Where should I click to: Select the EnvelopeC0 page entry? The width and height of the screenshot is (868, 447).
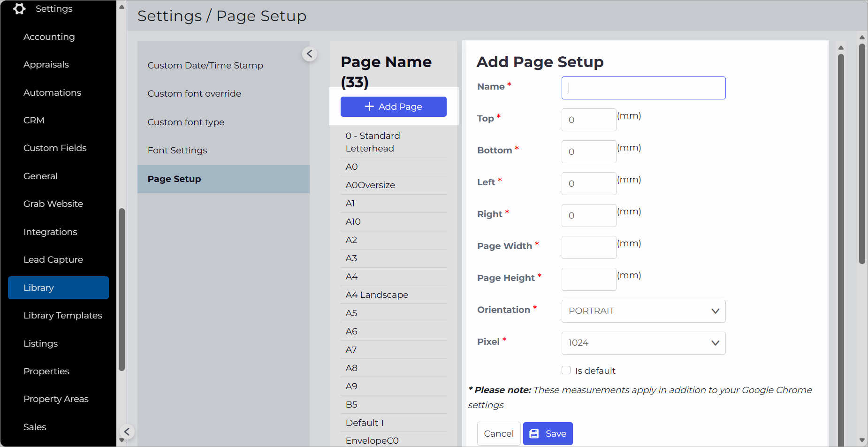pyautogui.click(x=393, y=440)
